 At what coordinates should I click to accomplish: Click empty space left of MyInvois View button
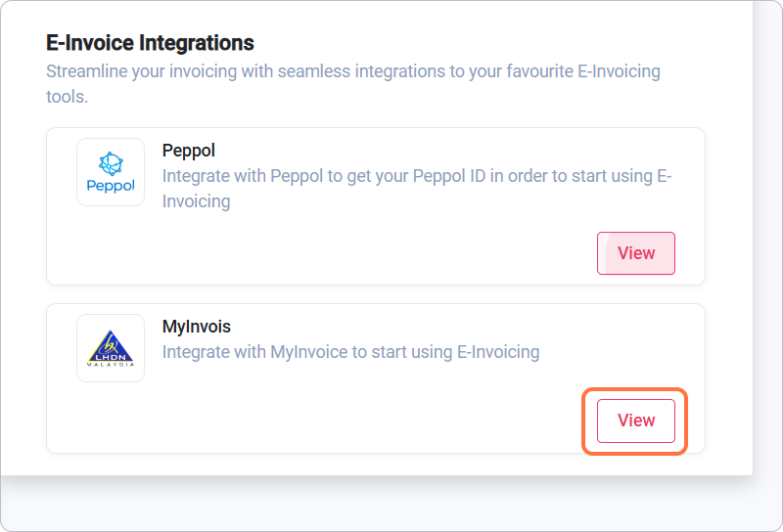click(x=391, y=421)
